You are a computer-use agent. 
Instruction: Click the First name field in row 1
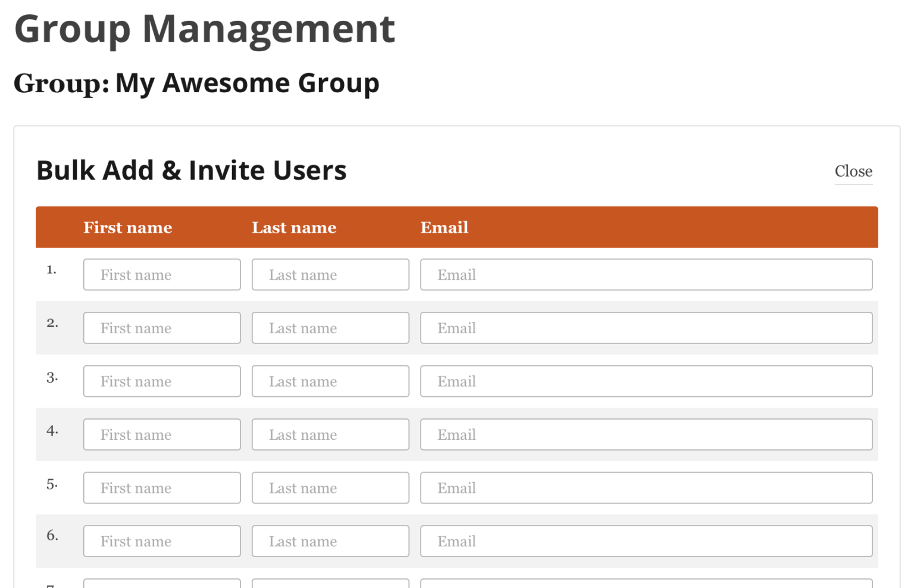pyautogui.click(x=161, y=274)
